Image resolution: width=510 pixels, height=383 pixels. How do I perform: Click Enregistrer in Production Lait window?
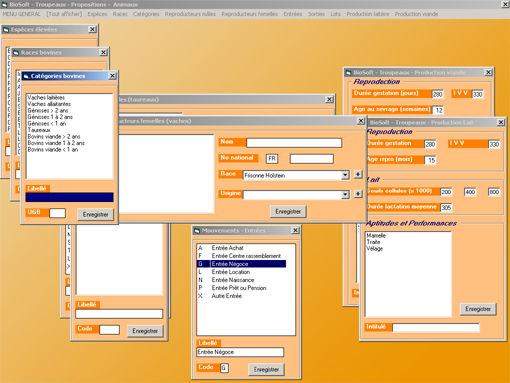pyautogui.click(x=478, y=309)
